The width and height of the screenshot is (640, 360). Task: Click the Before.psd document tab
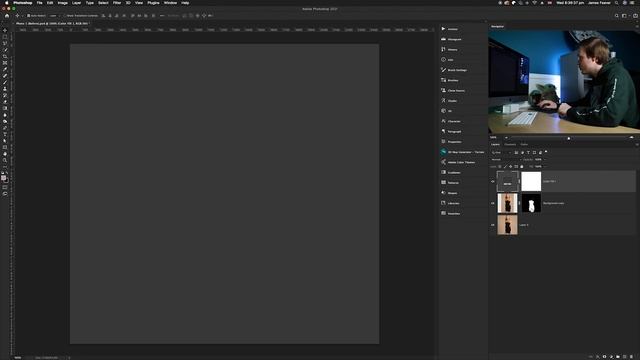tap(52, 24)
